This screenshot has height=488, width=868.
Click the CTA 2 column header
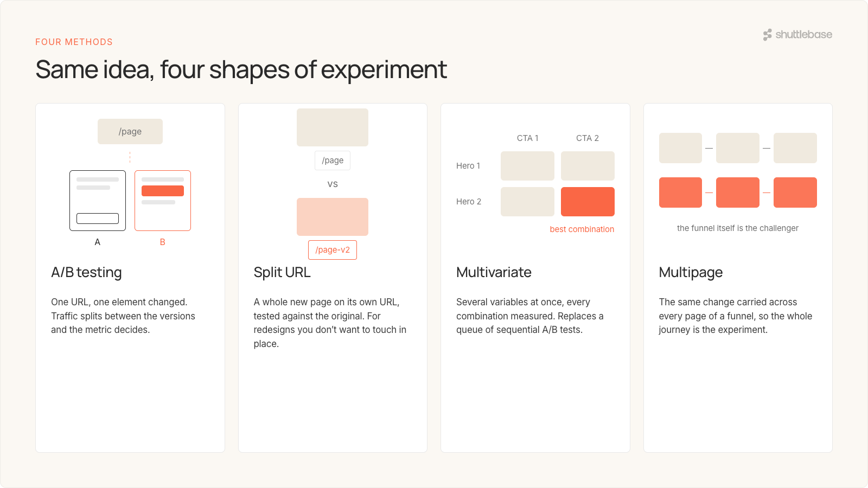point(588,138)
